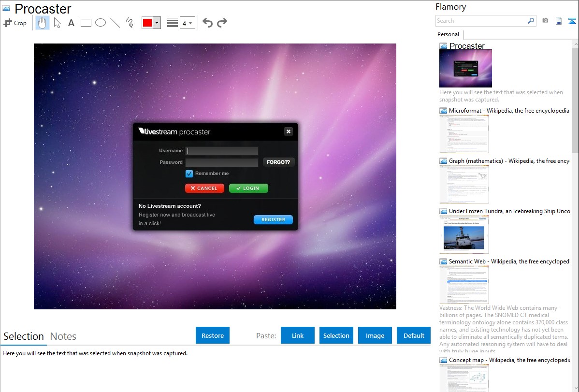Image resolution: width=579 pixels, height=392 pixels.
Task: Select the freehand scribble tool
Action: click(x=130, y=23)
